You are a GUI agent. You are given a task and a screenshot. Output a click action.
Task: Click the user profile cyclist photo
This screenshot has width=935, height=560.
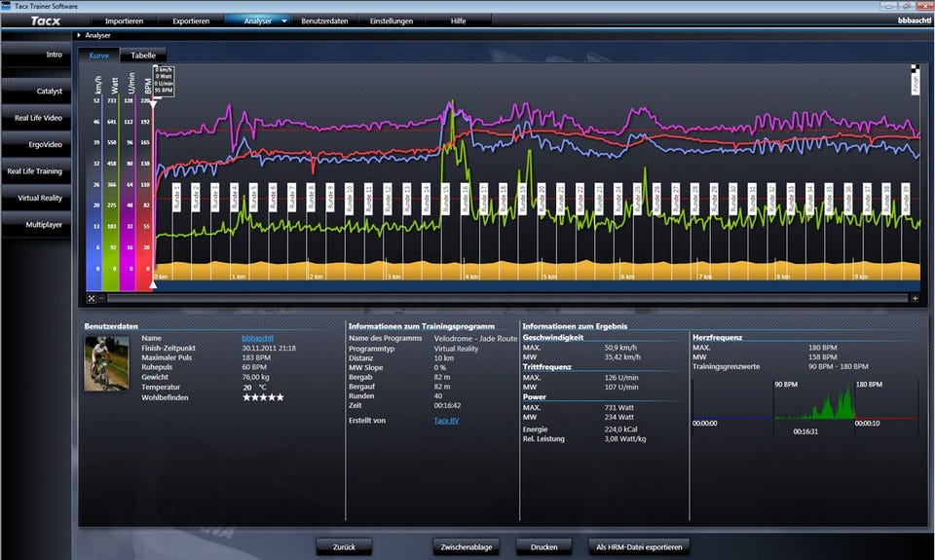point(106,362)
